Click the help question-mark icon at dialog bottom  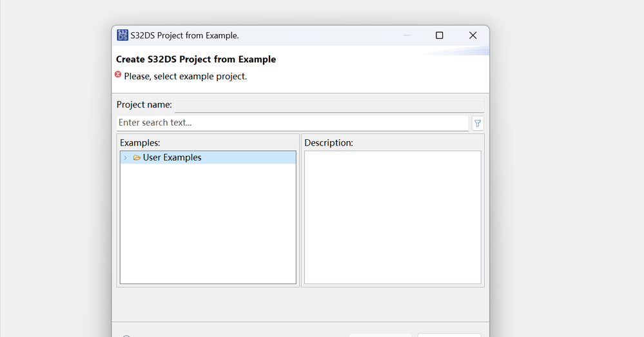coord(126,336)
